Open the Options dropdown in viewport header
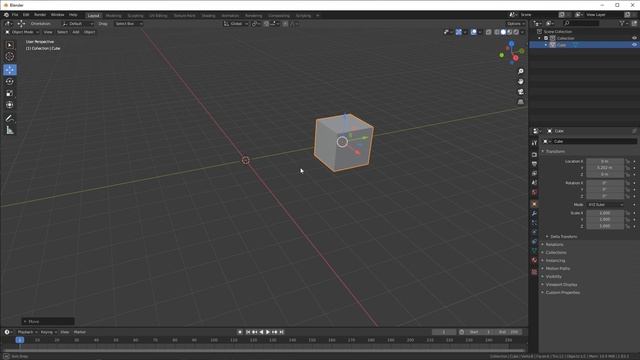The height and width of the screenshot is (360, 640). click(x=516, y=24)
